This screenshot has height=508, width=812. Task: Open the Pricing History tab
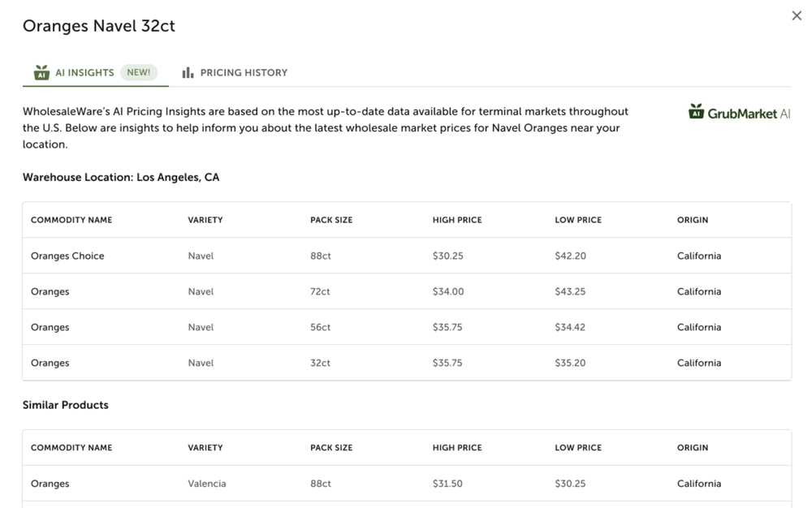pyautogui.click(x=235, y=72)
